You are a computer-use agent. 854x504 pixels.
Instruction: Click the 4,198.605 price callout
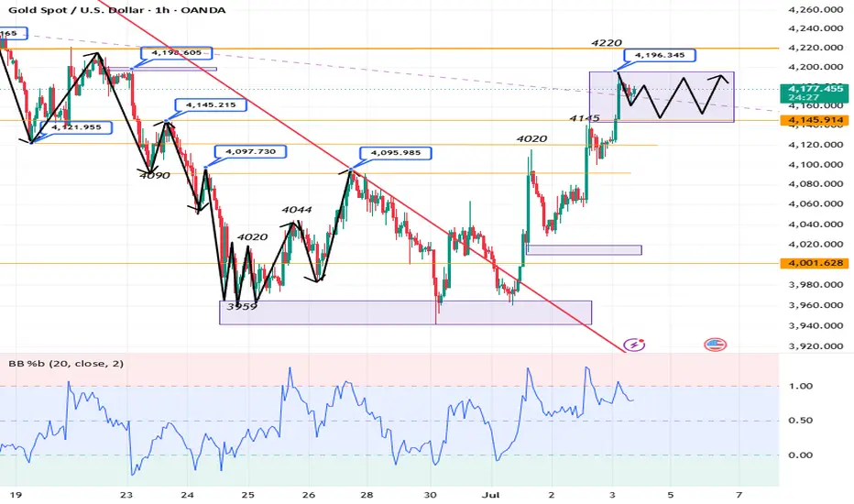[177, 53]
